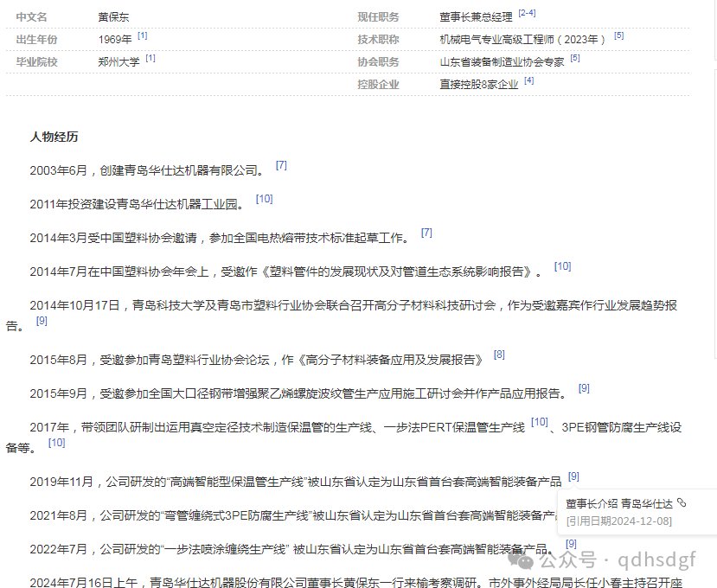Click the 协会职务 field label
717x588 pixels.
coord(378,62)
